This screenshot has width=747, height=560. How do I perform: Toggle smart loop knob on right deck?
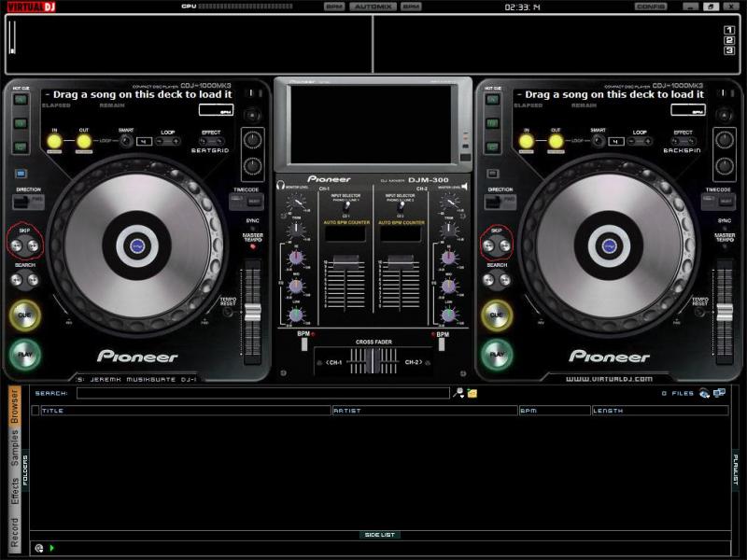click(598, 141)
